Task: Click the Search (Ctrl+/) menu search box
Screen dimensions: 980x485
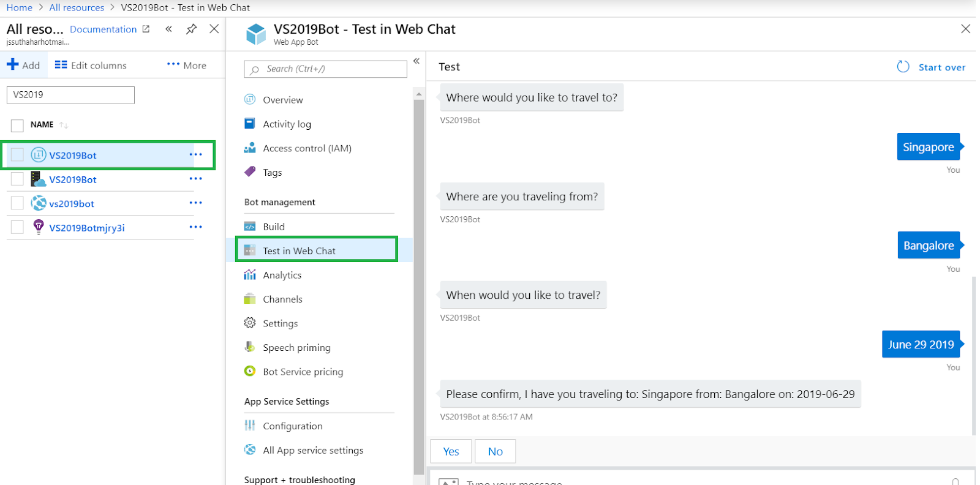Action: tap(326, 69)
